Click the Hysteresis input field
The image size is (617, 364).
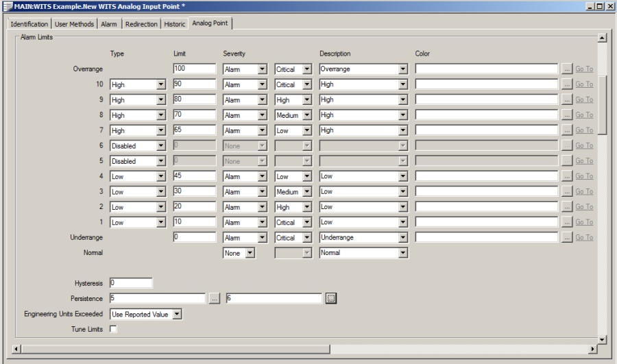[130, 283]
